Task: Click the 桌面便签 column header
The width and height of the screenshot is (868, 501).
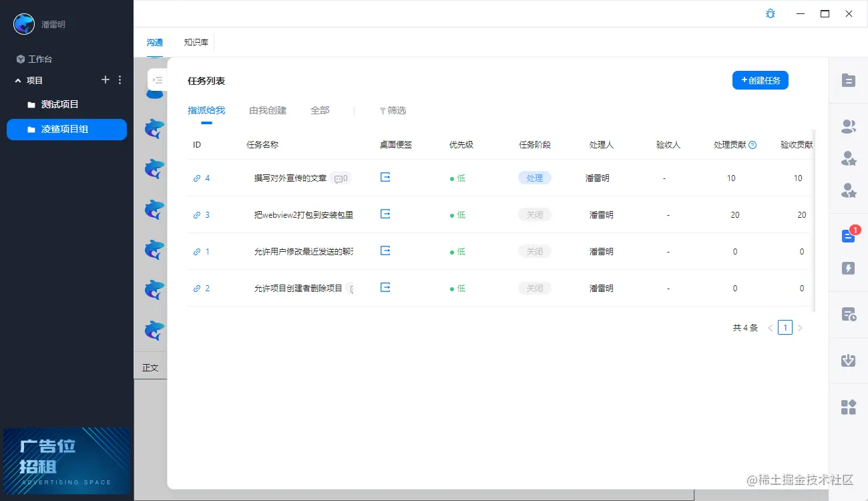Action: [396, 145]
